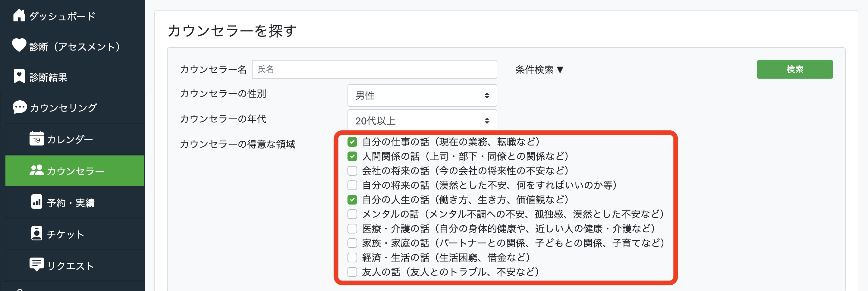Viewport: 868px width, 291px height.
Task: Open ダッシュボード in the sidebar
Action: pyautogui.click(x=72, y=16)
